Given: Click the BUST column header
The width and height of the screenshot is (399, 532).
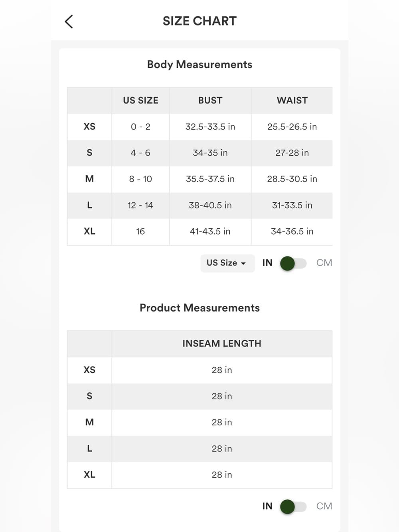Looking at the screenshot, I should point(210,101).
